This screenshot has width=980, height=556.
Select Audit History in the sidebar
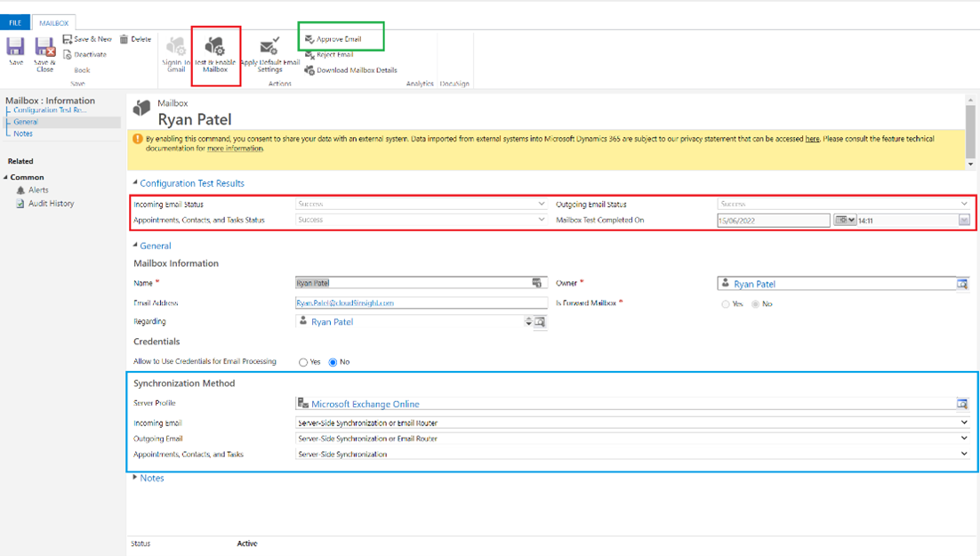tap(50, 203)
